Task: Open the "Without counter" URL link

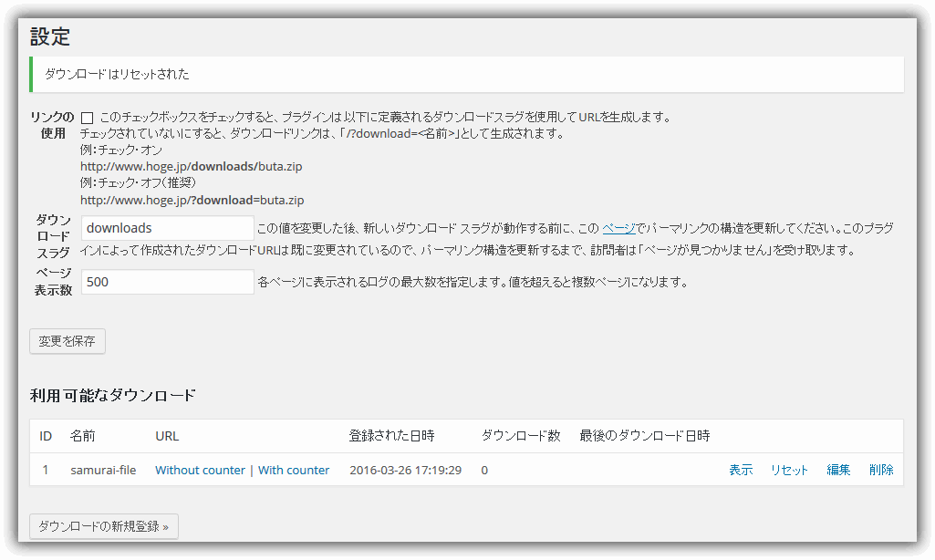Action: click(x=200, y=471)
